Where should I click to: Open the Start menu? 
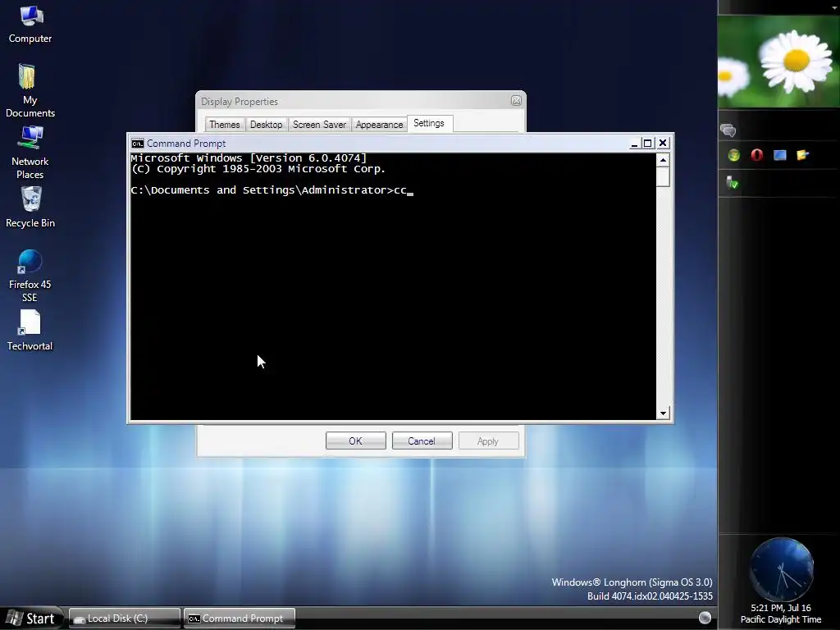[31, 619]
